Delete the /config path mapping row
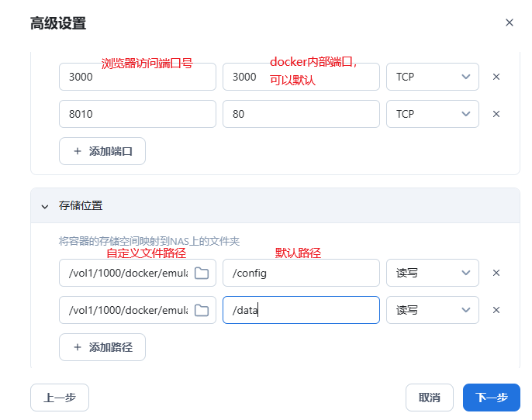 point(496,273)
